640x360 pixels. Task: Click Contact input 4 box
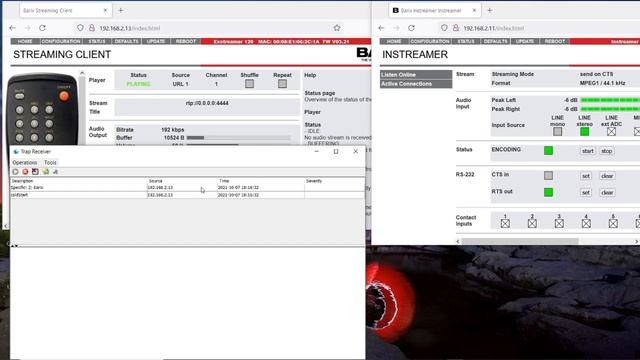click(x=586, y=223)
